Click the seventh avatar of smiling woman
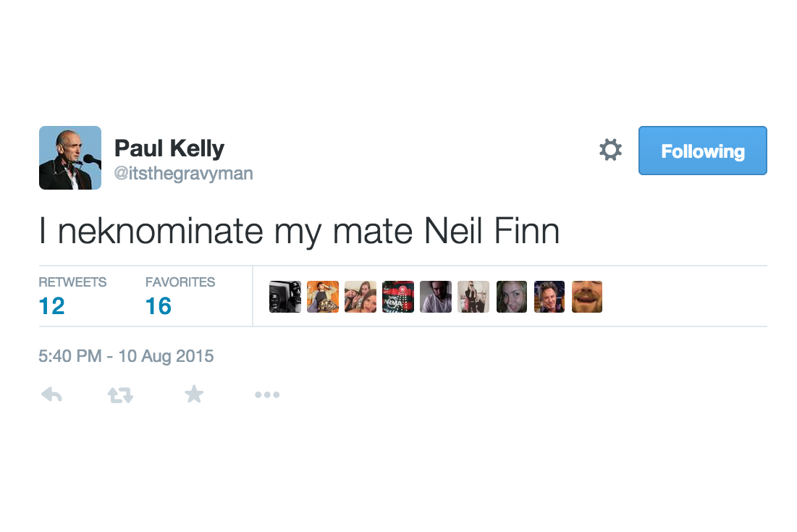The image size is (797, 532). point(512,297)
